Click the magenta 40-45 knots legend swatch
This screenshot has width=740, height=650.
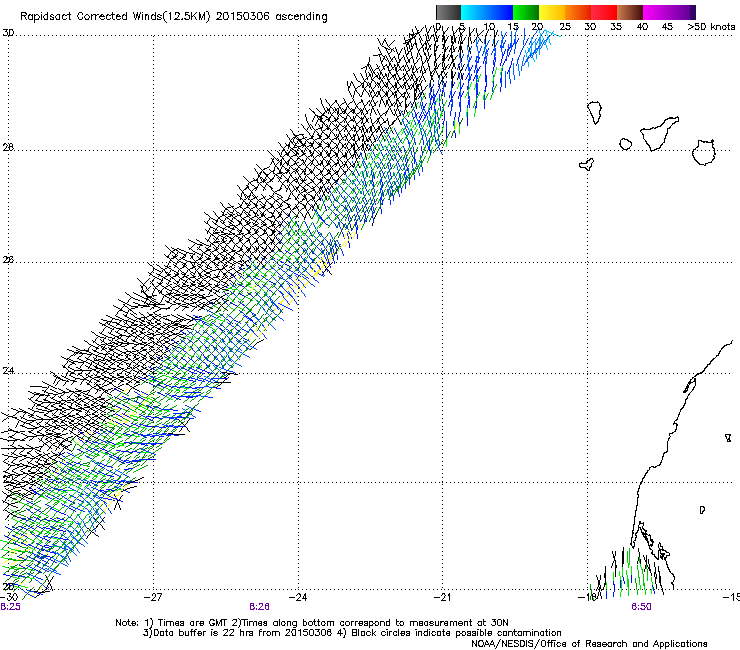pyautogui.click(x=656, y=12)
